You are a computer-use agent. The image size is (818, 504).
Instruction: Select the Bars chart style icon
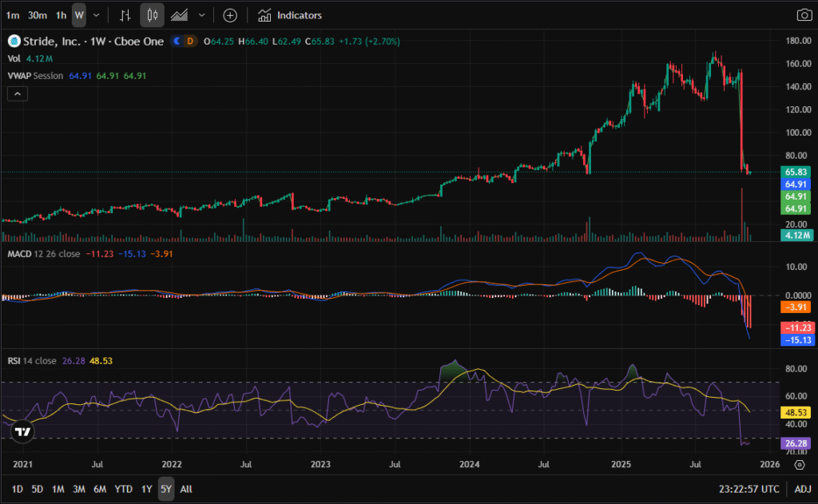[125, 15]
